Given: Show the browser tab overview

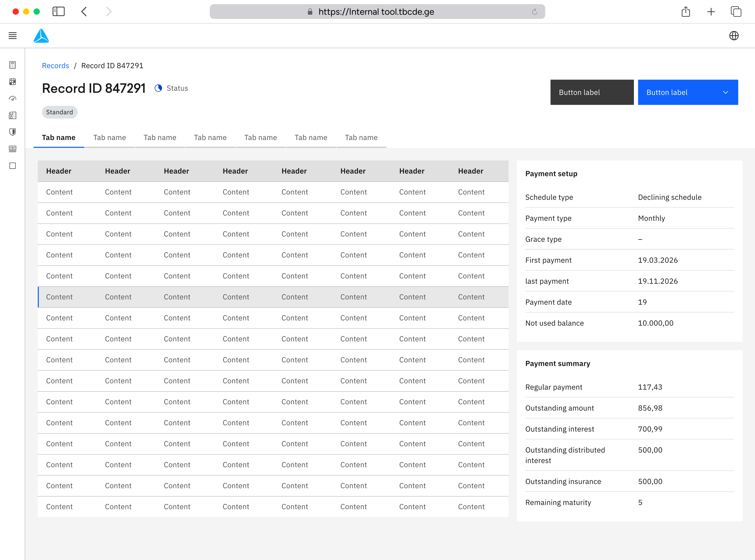Looking at the screenshot, I should (x=736, y=12).
